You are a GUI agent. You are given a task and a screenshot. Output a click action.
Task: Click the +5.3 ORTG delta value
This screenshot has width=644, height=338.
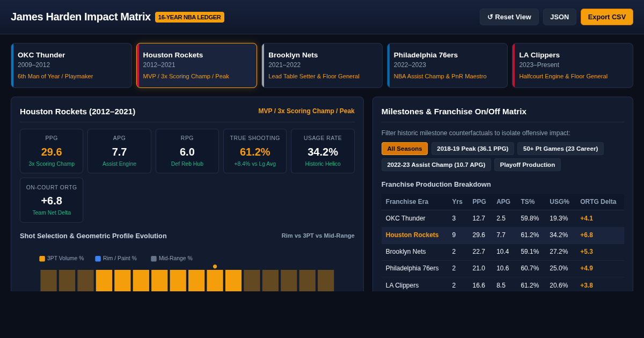(587, 252)
